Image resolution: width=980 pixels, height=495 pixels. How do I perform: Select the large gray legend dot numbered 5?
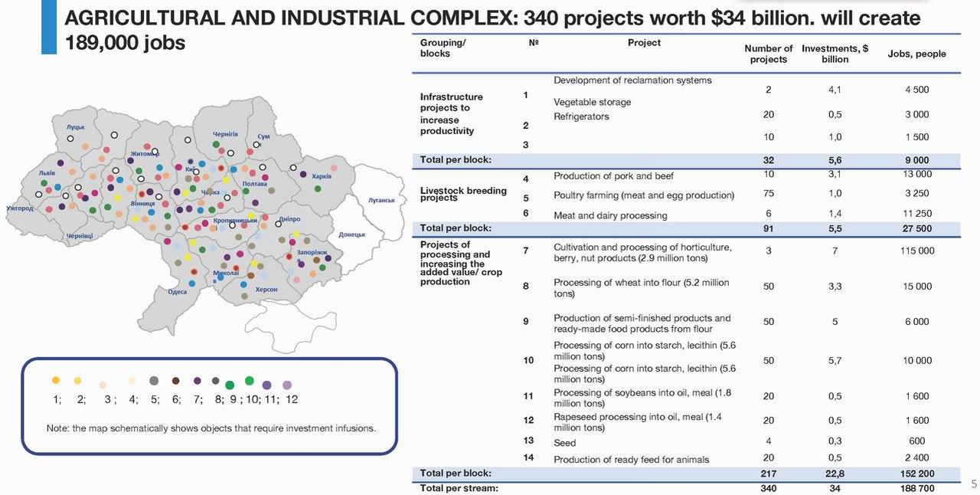click(154, 380)
